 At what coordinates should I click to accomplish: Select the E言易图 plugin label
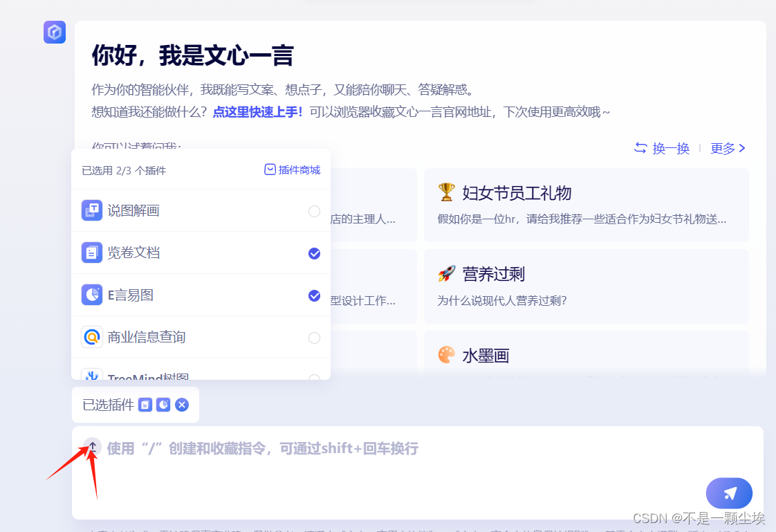[131, 295]
